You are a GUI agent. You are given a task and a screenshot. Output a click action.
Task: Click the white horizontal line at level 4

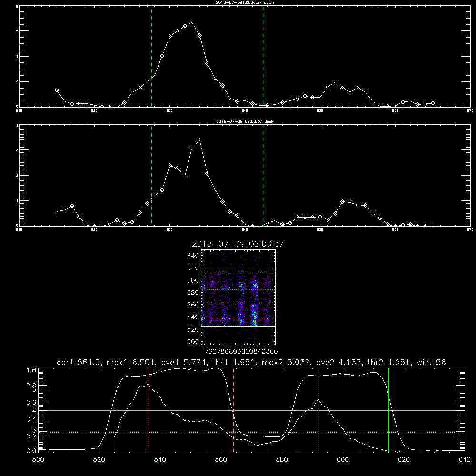(251, 410)
